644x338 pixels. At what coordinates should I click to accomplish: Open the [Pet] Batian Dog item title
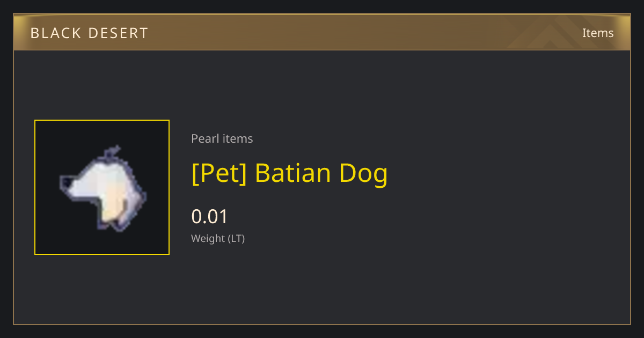tap(290, 173)
